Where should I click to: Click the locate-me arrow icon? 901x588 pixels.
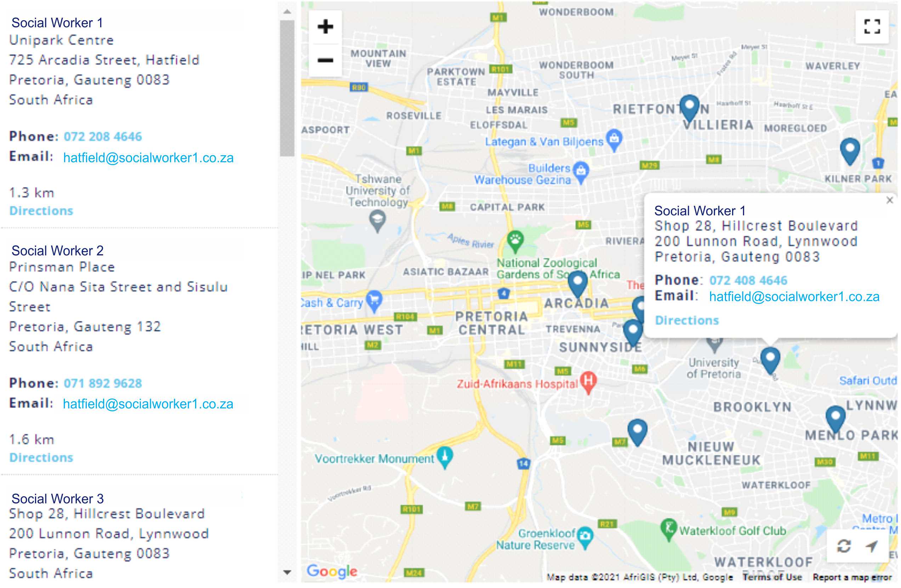(x=872, y=546)
